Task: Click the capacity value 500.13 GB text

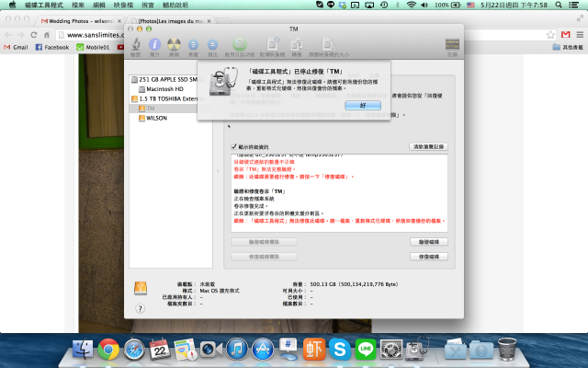Action: tap(354, 284)
